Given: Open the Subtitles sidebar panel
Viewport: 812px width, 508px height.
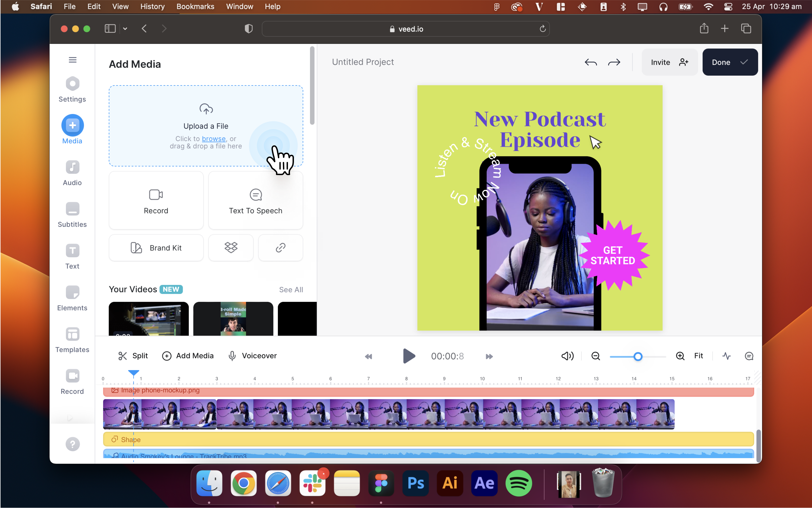Looking at the screenshot, I should 72,215.
